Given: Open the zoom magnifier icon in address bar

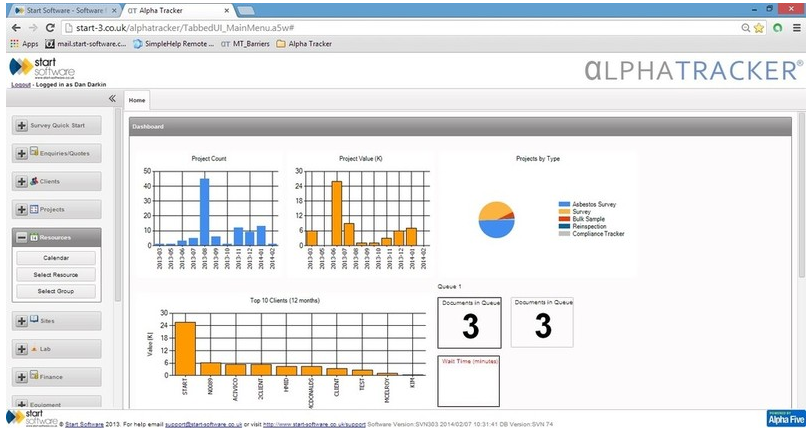Looking at the screenshot, I should coord(746,28).
